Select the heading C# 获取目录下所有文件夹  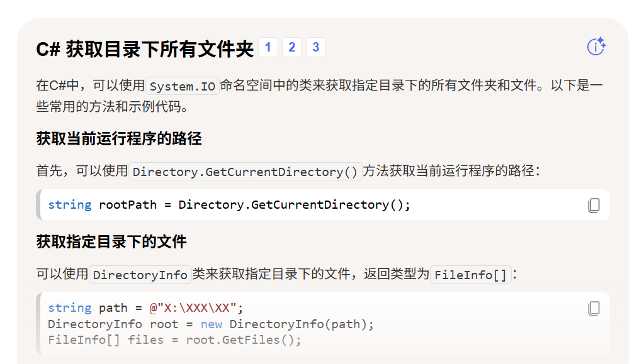(145, 47)
